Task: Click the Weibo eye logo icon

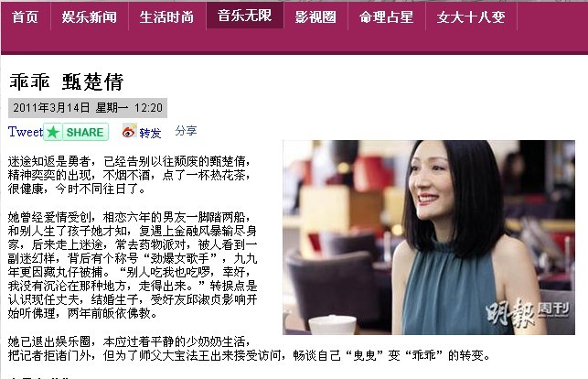Action: 129,131
